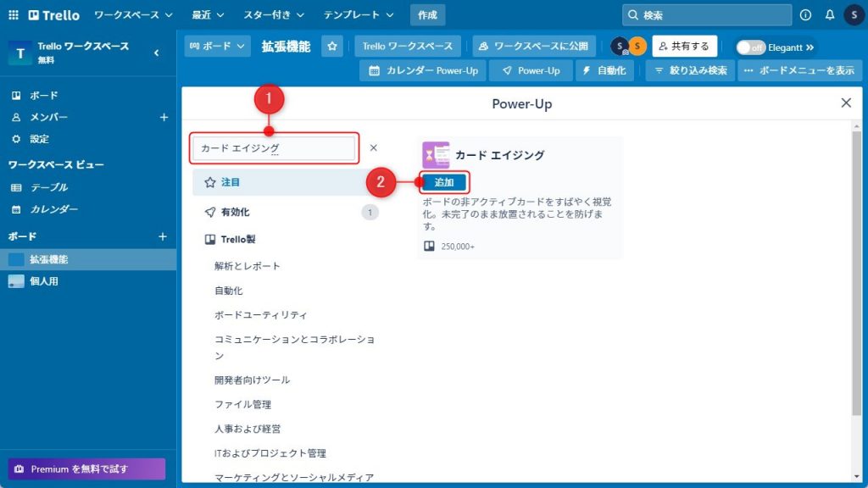This screenshot has width=868, height=488.
Task: Open コミュニケーションとコラボレーション category
Action: 294,347
